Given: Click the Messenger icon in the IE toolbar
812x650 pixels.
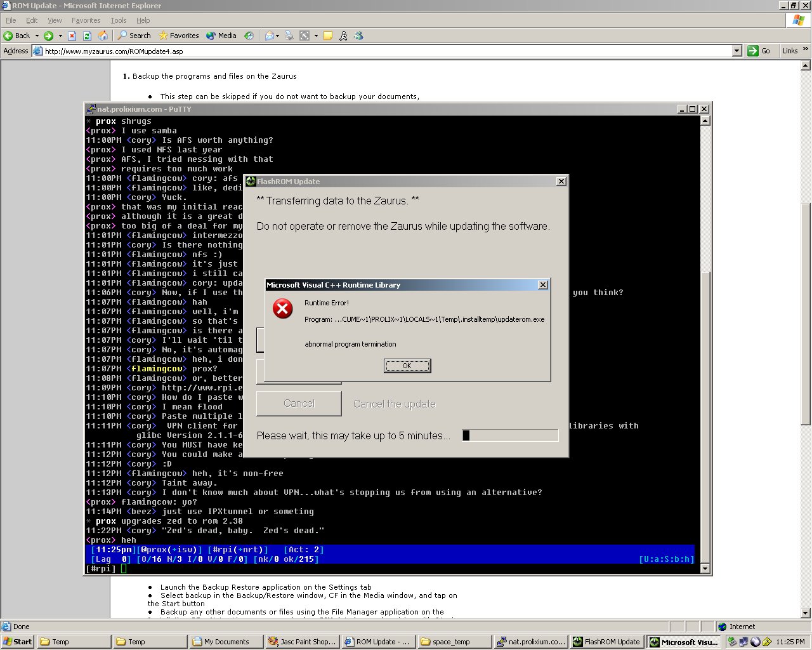Looking at the screenshot, I should pos(358,36).
